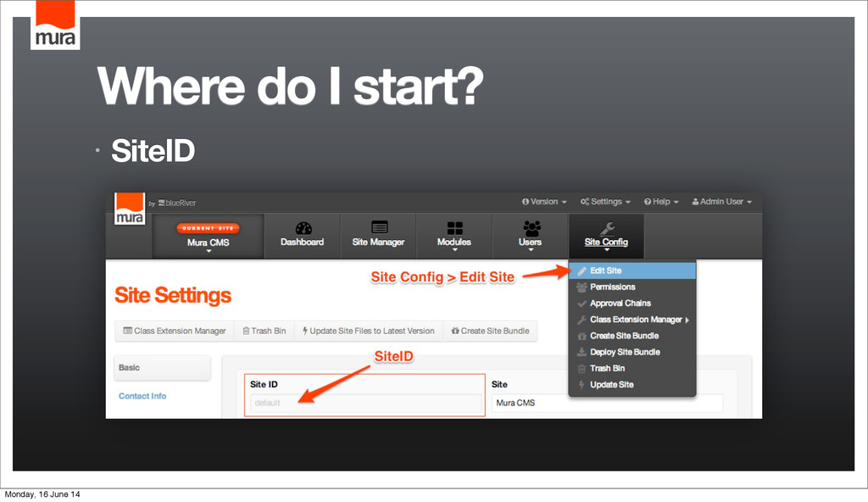Viewport: 868px width, 502px height.
Task: Select Approval Chains menu entry
Action: point(632,303)
